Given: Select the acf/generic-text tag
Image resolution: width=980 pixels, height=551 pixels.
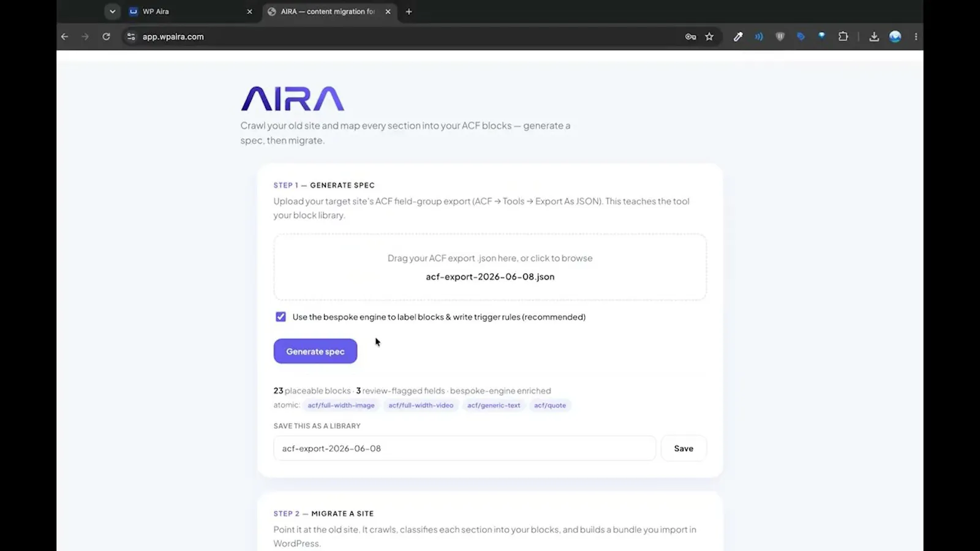Looking at the screenshot, I should (494, 405).
